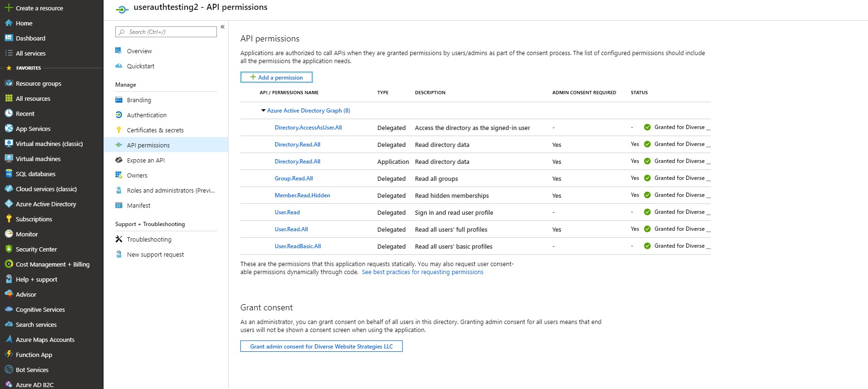
Task: Open the Security Center shield icon
Action: [8, 249]
